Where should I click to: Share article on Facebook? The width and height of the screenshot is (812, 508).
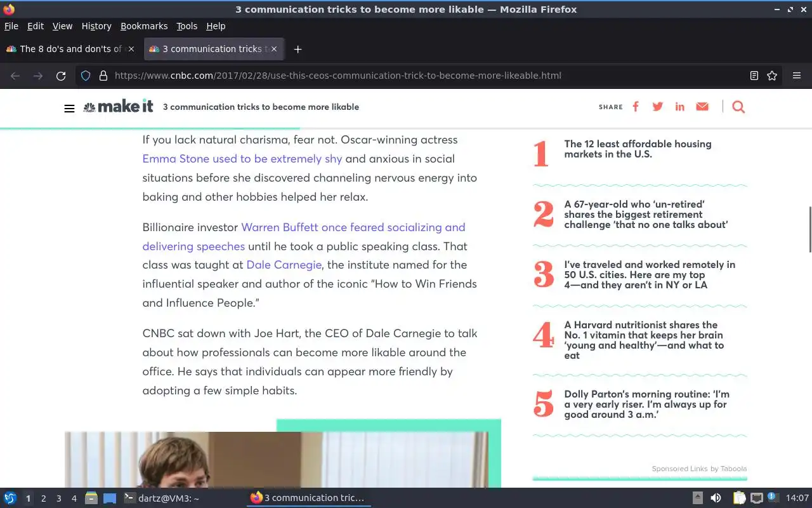point(636,107)
